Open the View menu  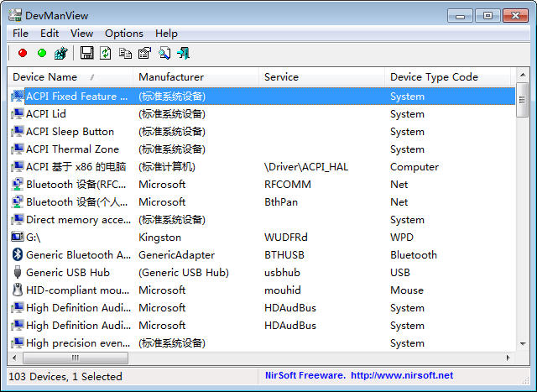(x=81, y=34)
